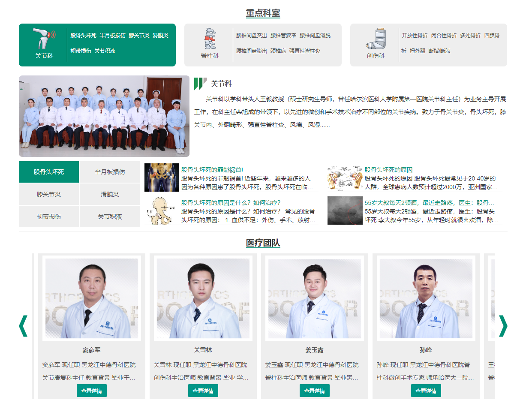Viewport: 532px width, 403px height.
Task: Click the 脊柱科 department label
Action: (210, 56)
